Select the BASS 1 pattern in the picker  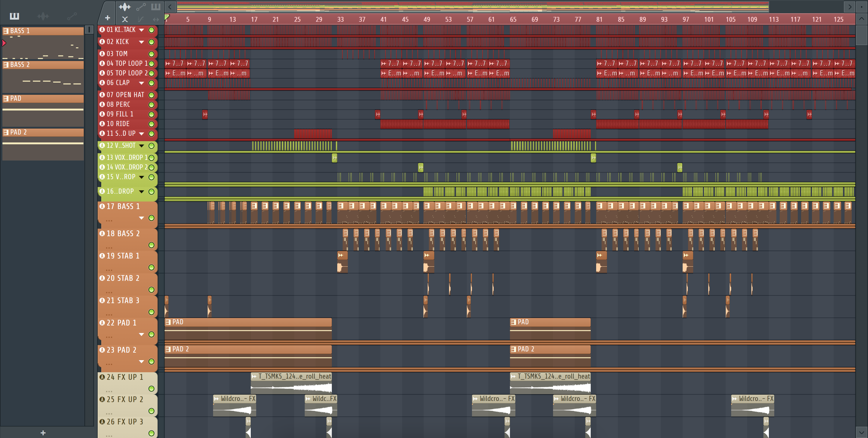tap(43, 43)
